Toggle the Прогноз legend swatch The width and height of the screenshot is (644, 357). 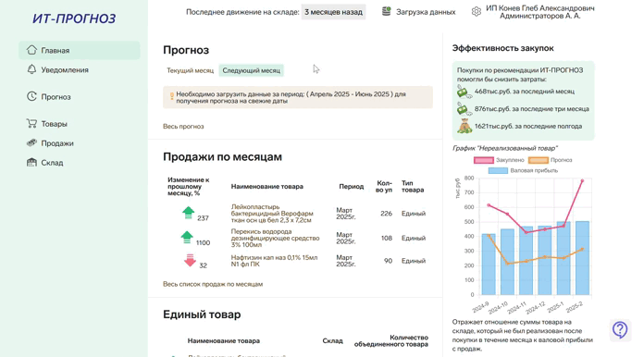(539, 160)
